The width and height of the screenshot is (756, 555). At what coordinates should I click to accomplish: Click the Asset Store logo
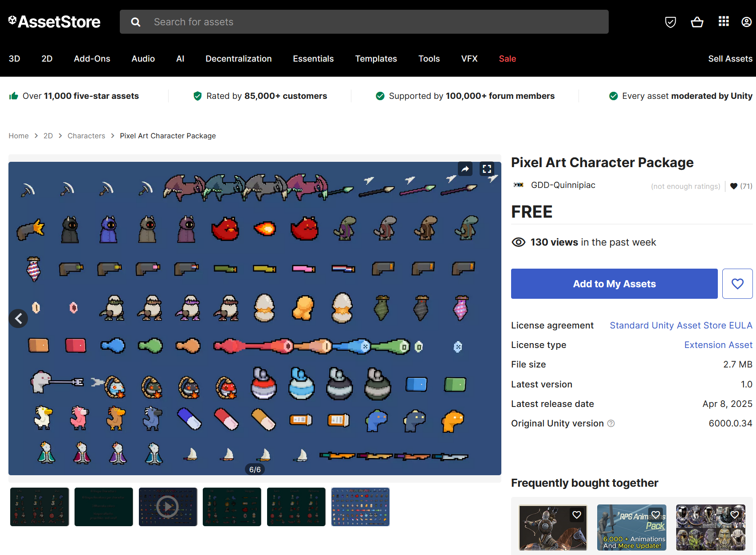click(x=54, y=22)
